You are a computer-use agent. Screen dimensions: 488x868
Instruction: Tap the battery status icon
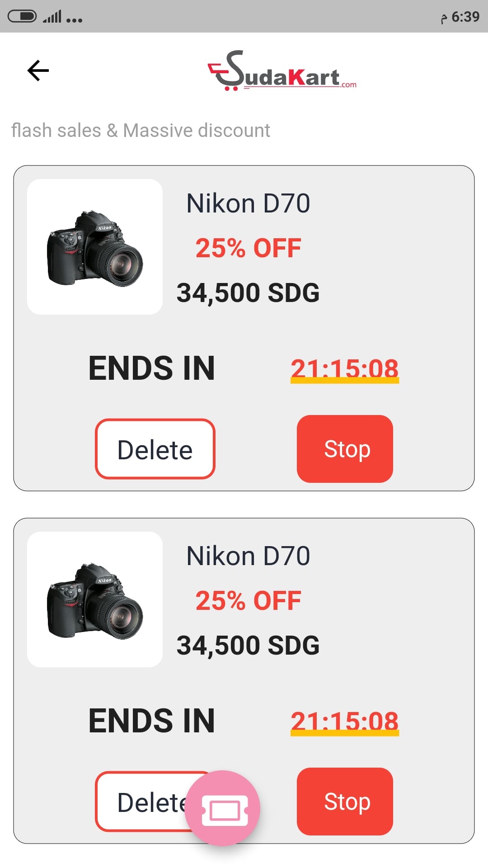[x=22, y=17]
